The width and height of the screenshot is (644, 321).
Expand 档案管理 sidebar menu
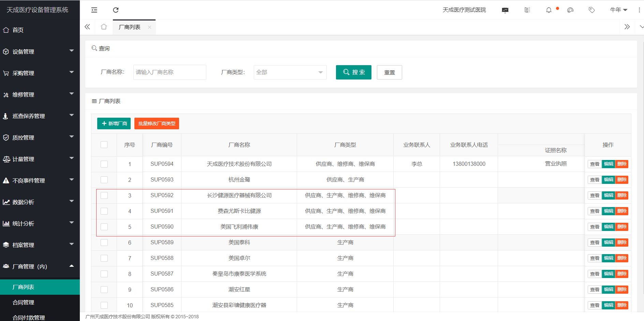pyautogui.click(x=40, y=245)
